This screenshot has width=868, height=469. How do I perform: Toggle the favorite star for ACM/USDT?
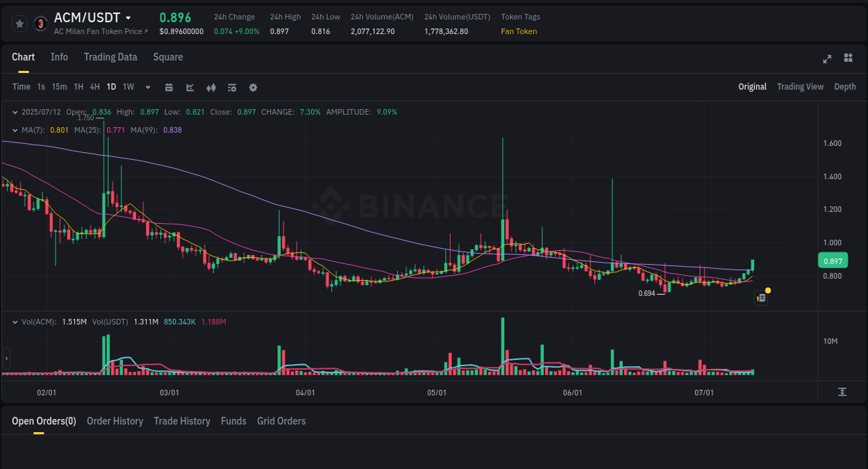[x=19, y=23]
